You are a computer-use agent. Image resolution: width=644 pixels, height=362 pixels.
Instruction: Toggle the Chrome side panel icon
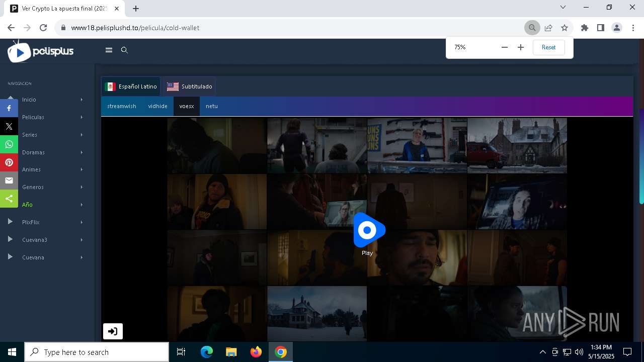click(600, 28)
